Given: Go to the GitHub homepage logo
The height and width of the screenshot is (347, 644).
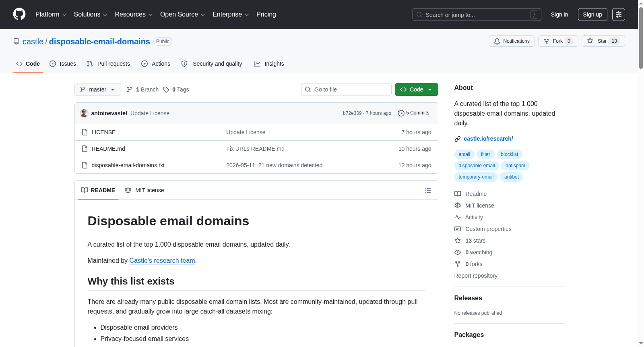Looking at the screenshot, I should click(19, 15).
